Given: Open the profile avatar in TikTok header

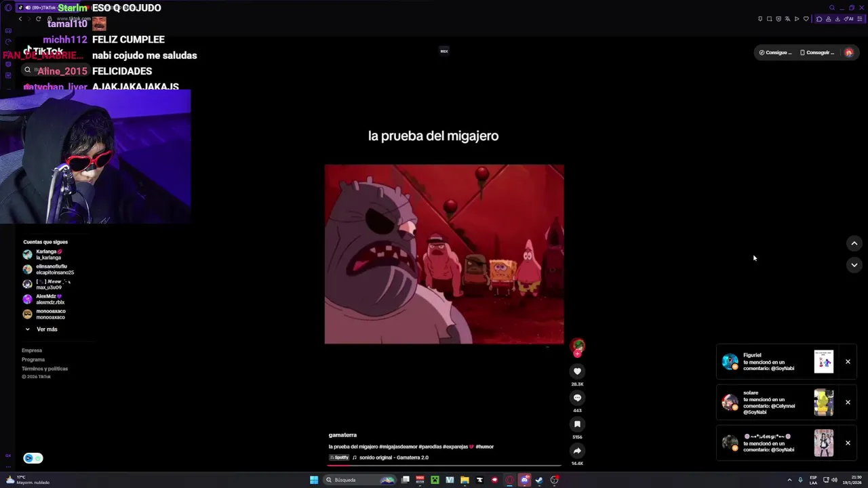Looking at the screenshot, I should click(x=849, y=52).
